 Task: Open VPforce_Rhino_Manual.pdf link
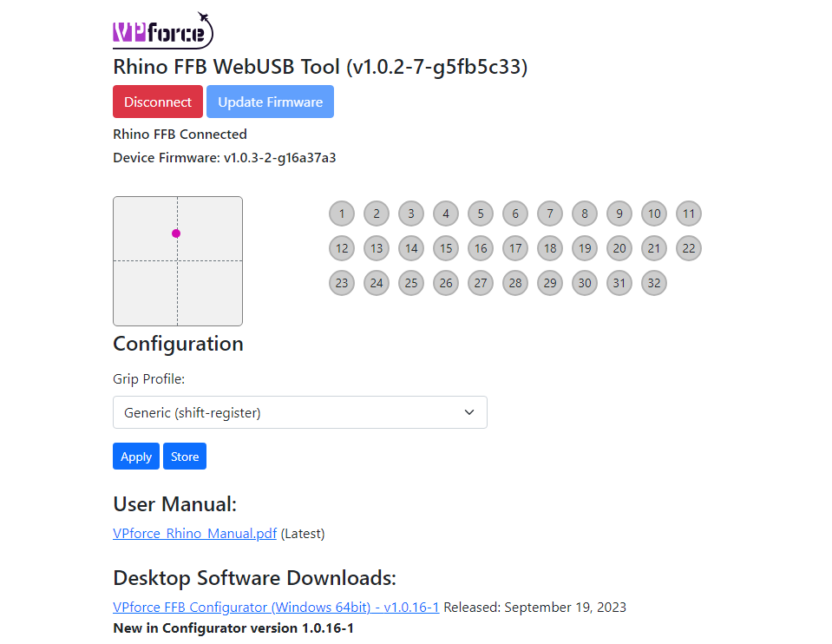pyautogui.click(x=194, y=533)
